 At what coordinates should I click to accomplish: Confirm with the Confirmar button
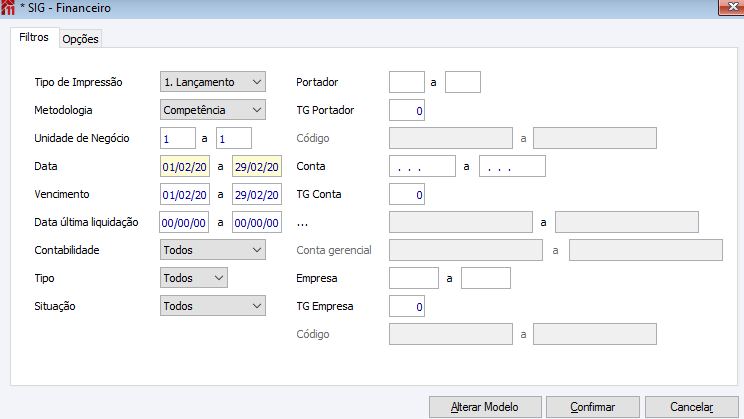click(x=593, y=407)
